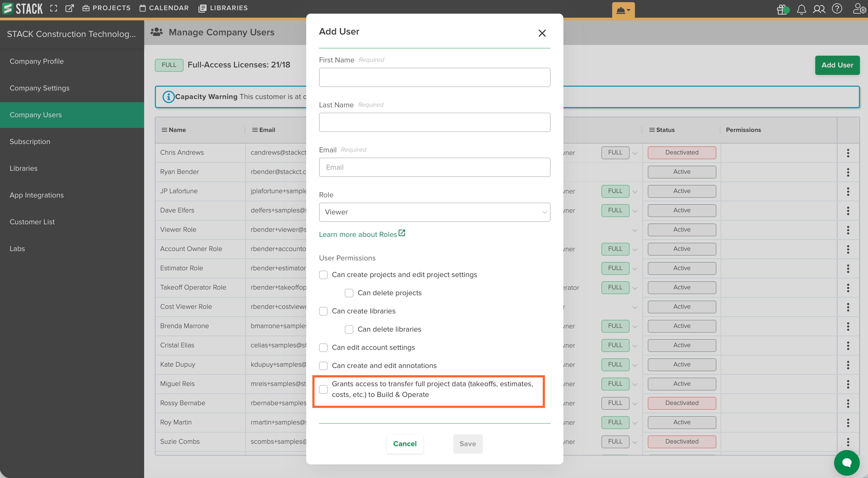Screen dimensions: 868x478
Task: Click the fullscreen expand icon in top bar
Action: [53, 8]
